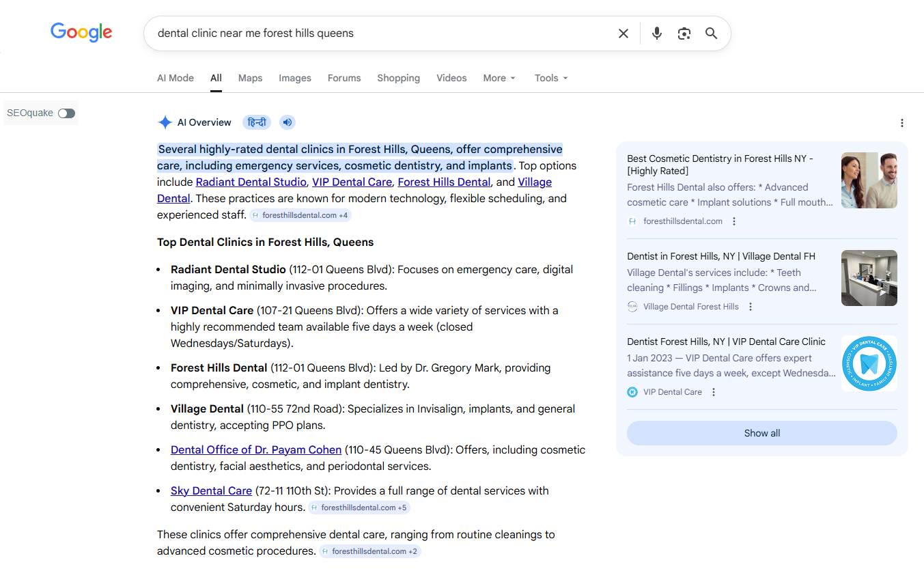The width and height of the screenshot is (924, 569).
Task: Click the Show all sources button
Action: 762,433
